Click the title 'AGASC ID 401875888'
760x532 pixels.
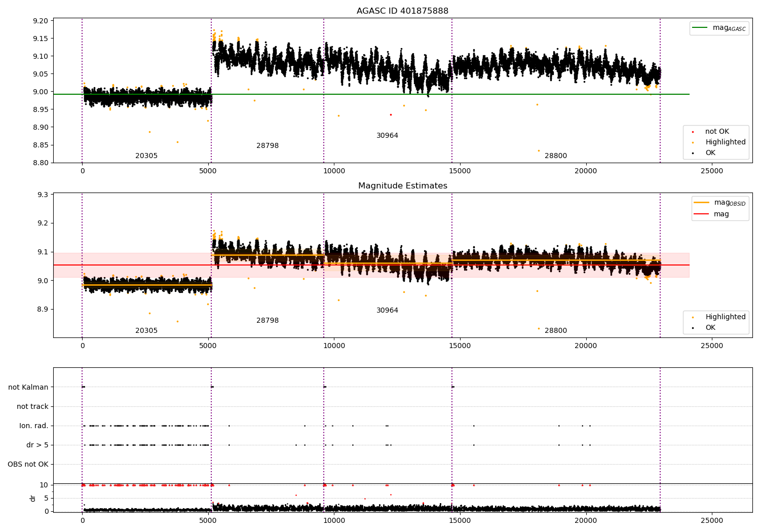[x=402, y=11]
